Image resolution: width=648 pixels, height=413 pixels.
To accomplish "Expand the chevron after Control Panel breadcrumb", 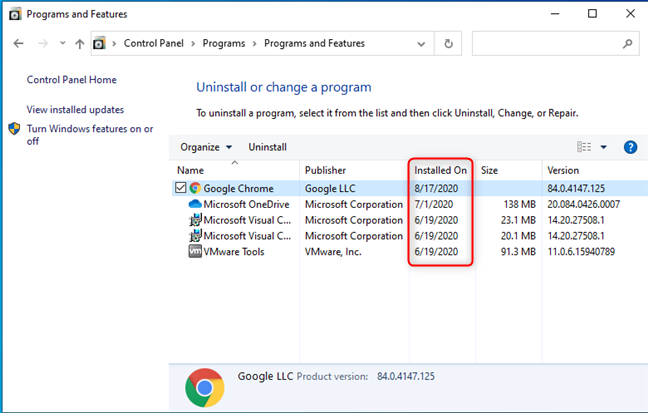I will [193, 43].
